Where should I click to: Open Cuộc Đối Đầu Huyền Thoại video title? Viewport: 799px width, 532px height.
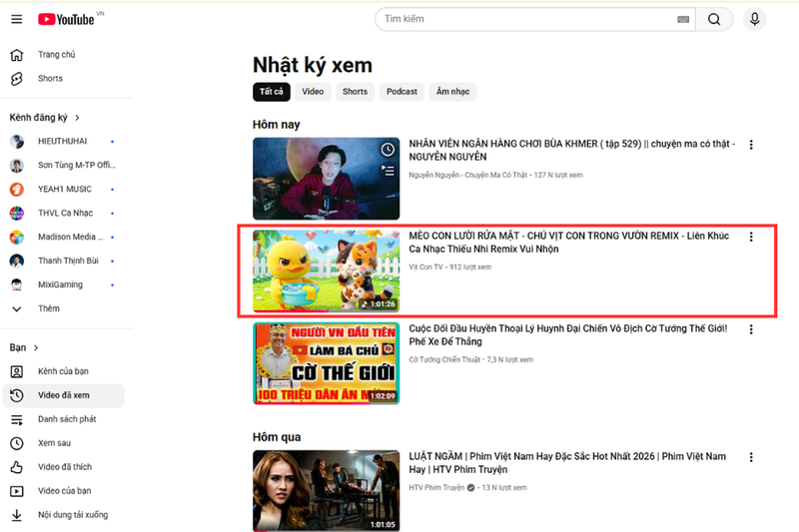[x=568, y=335]
